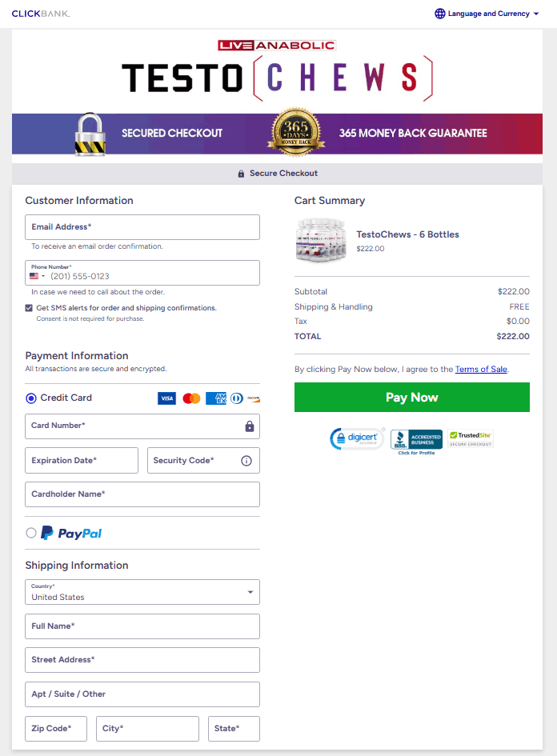Click the lock icon in Card Number field
Viewport: 557px width, 756px height.
[x=250, y=426]
